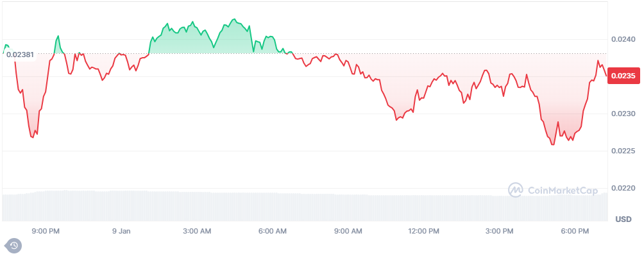Click the USD currency label
The image size is (644, 256).
(623, 219)
